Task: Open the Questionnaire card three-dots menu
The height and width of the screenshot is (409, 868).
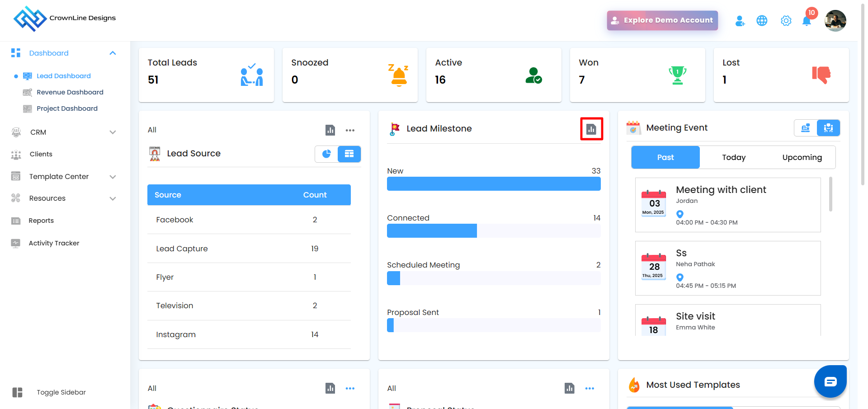Action: click(x=350, y=388)
